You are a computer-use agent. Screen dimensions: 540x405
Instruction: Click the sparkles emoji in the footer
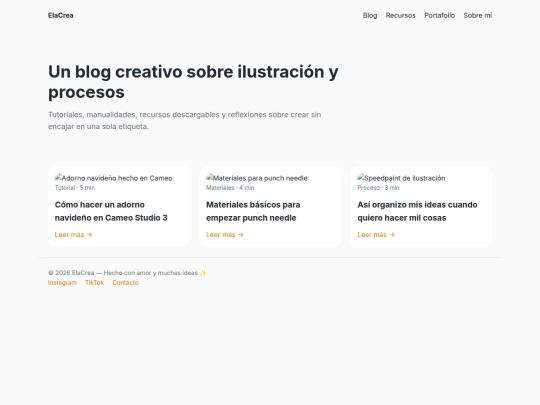(x=203, y=273)
